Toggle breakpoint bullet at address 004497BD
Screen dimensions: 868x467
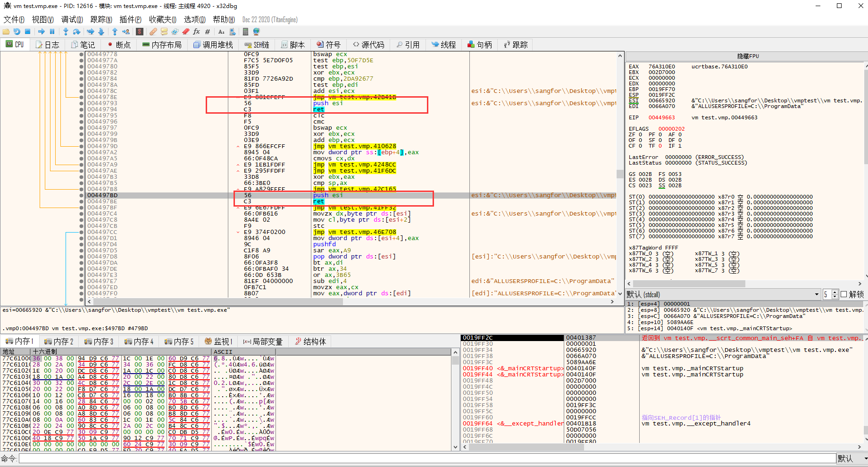click(x=82, y=195)
